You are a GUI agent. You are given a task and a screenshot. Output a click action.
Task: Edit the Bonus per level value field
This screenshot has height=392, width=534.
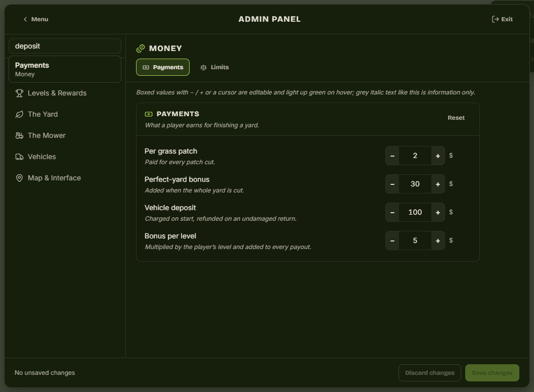pos(415,240)
